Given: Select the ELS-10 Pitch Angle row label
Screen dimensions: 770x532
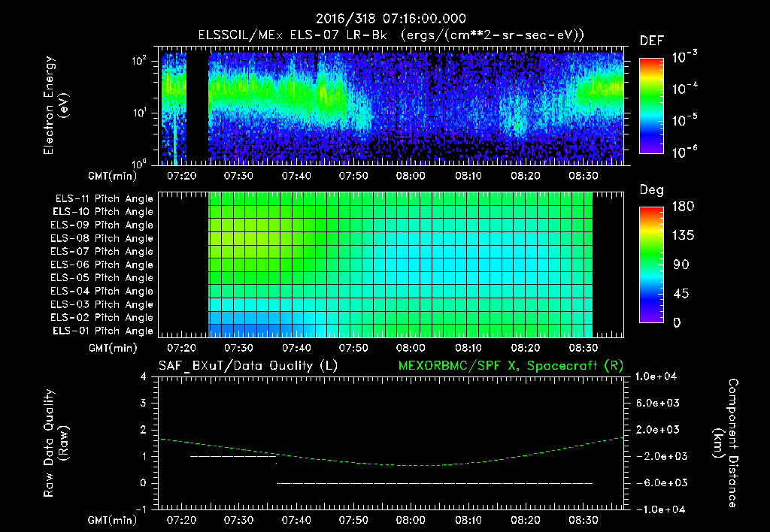Looking at the screenshot, I should click(103, 212).
